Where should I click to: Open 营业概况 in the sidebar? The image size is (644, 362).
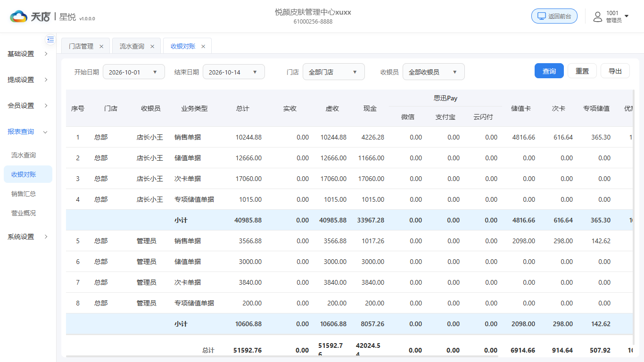28,213
